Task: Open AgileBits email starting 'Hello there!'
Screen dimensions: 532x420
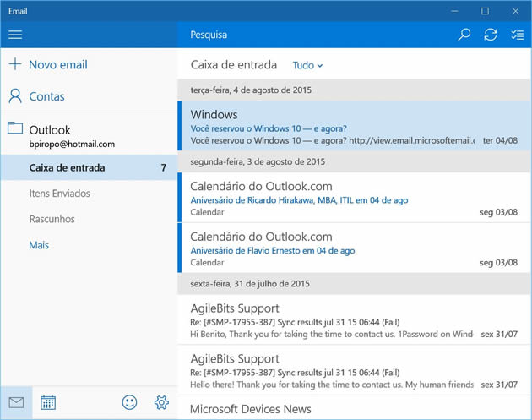Action: [354, 370]
